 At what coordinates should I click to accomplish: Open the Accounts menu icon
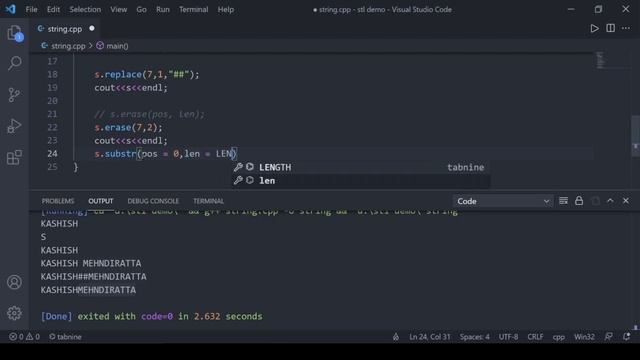click(x=14, y=282)
